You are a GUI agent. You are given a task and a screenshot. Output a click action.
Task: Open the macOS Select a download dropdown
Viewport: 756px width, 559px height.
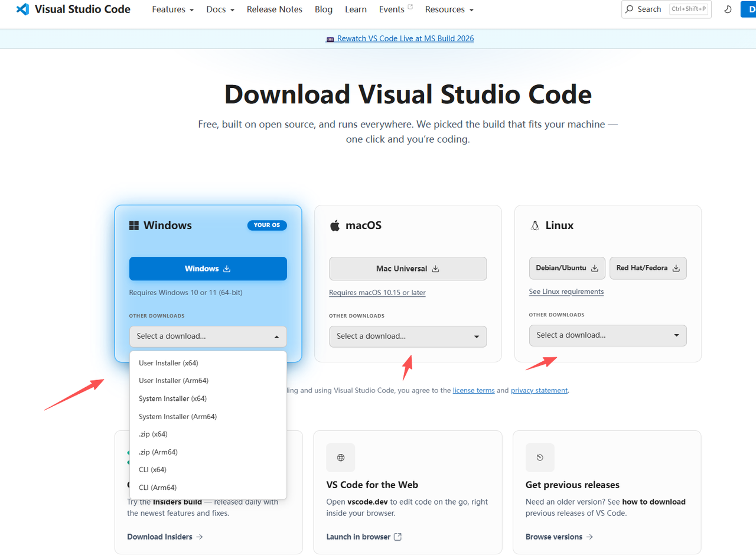click(408, 336)
